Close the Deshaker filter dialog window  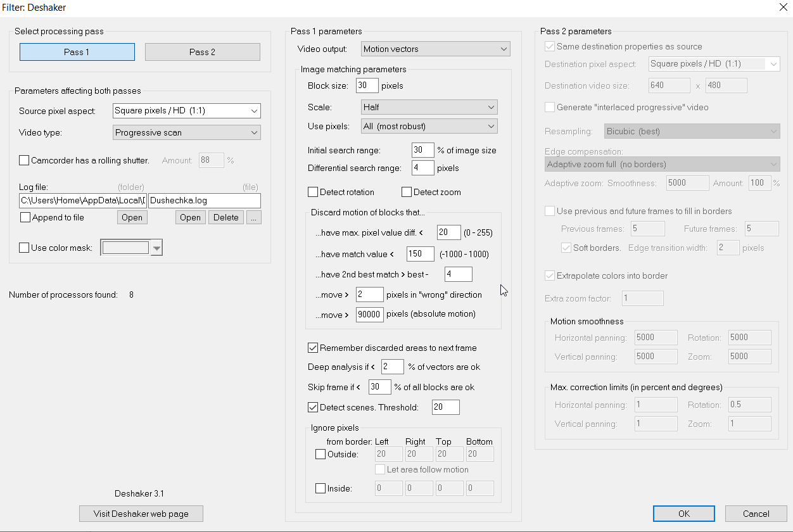coord(782,7)
